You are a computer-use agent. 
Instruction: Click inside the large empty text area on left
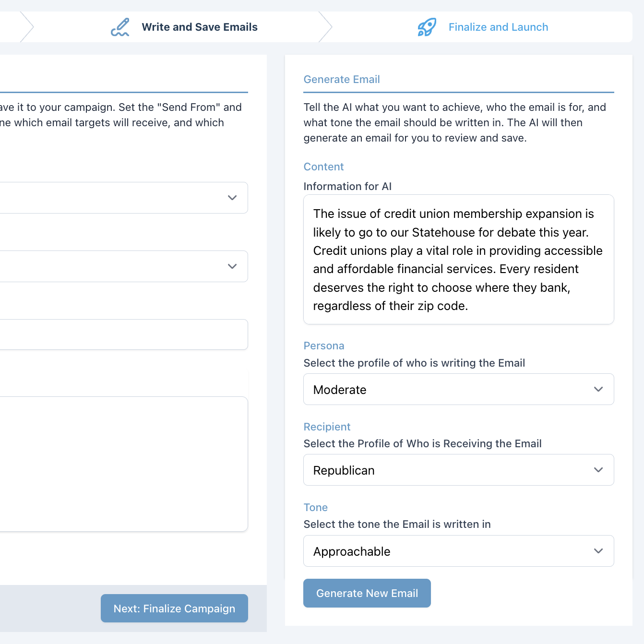(x=123, y=464)
